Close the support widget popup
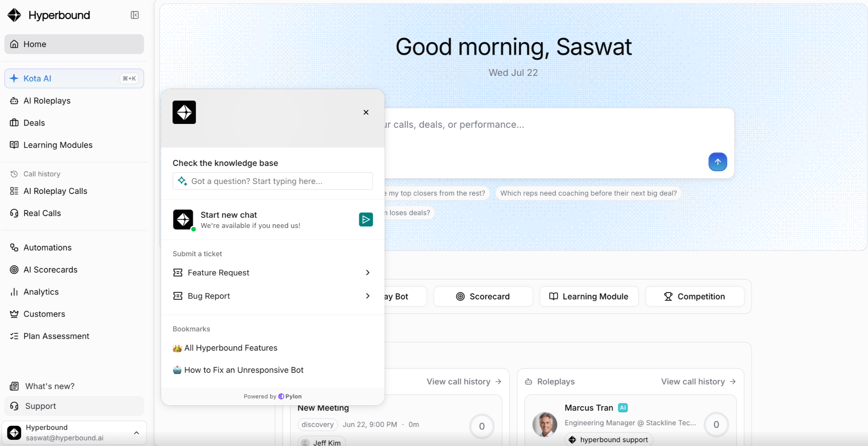Image resolution: width=868 pixels, height=446 pixels. click(366, 112)
